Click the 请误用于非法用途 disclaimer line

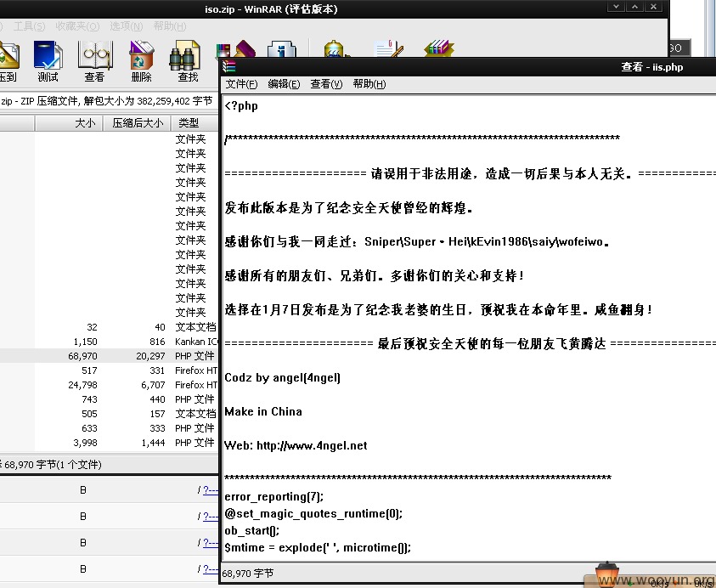pyautogui.click(x=471, y=173)
